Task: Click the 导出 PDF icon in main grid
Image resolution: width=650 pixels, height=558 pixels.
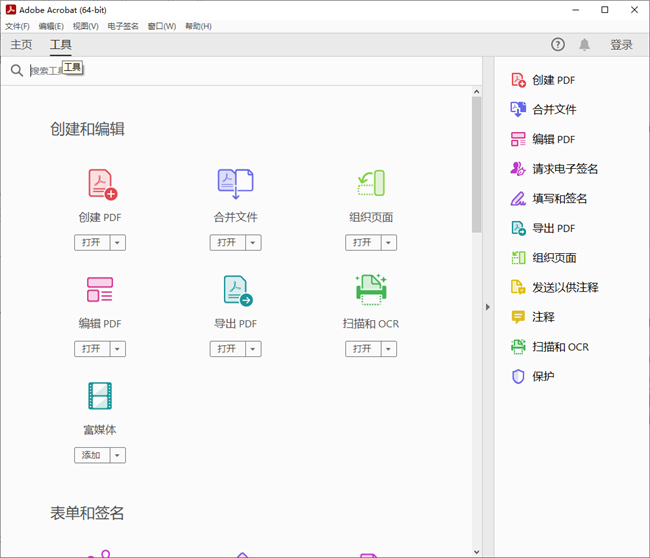Action: click(238, 291)
